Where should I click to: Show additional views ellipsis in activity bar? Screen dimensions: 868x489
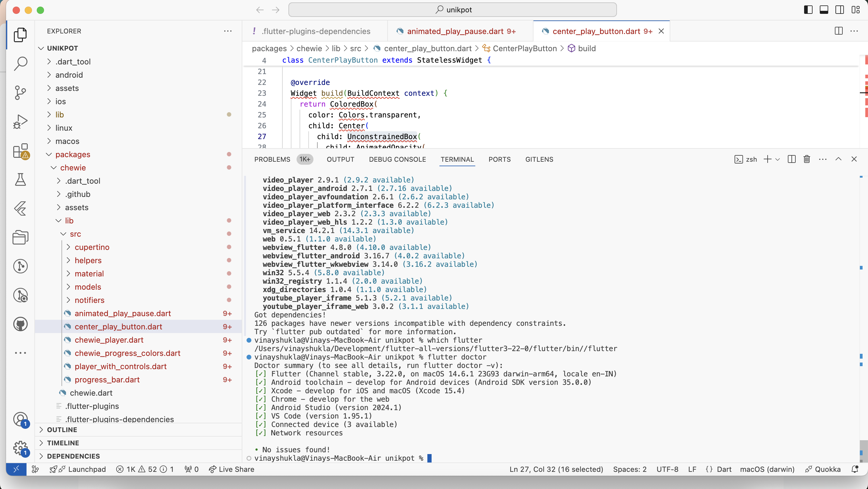coord(20,353)
